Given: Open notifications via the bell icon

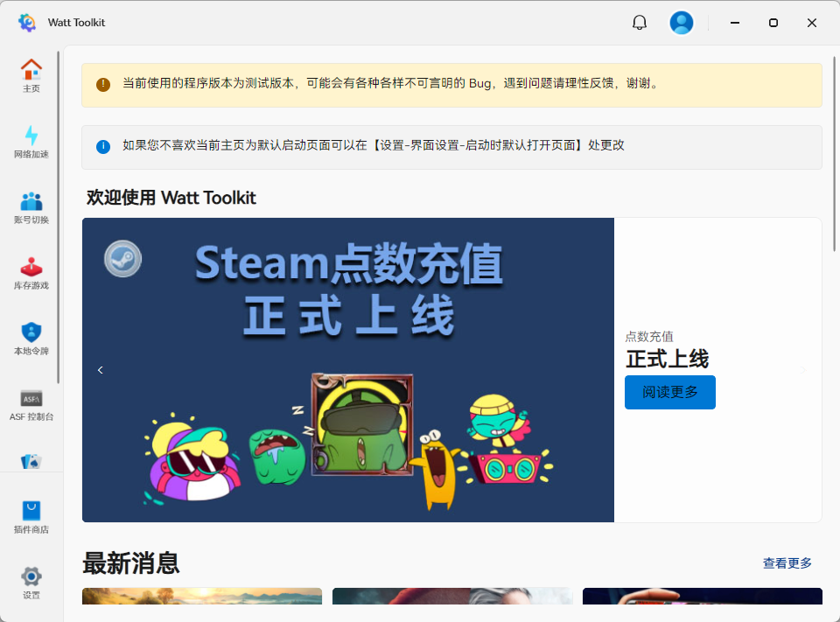Looking at the screenshot, I should point(640,22).
